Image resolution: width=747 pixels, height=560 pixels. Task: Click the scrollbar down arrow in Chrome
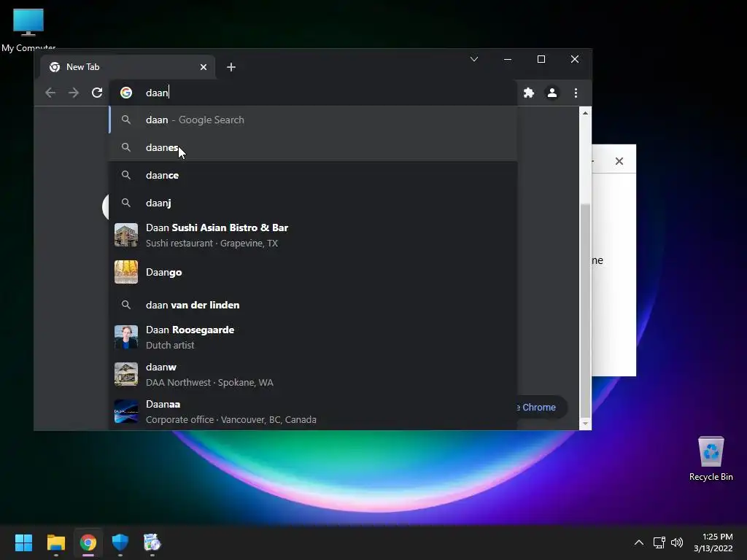pyautogui.click(x=585, y=424)
